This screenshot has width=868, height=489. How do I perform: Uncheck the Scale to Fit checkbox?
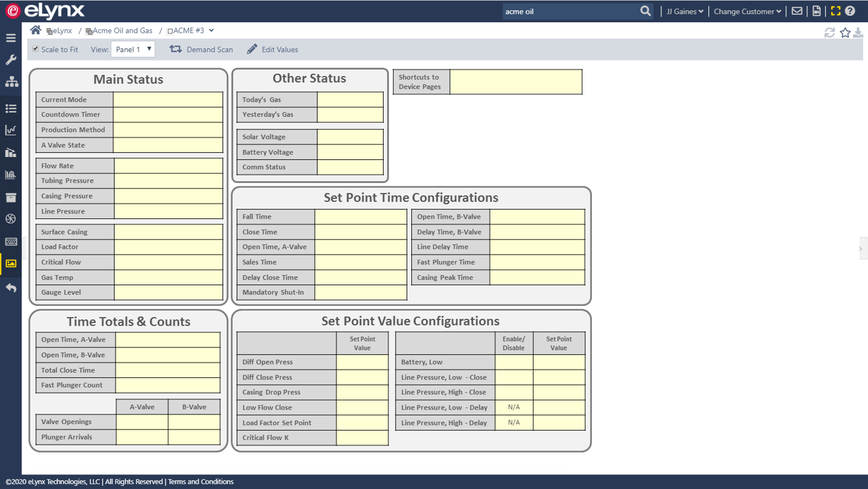tap(35, 49)
